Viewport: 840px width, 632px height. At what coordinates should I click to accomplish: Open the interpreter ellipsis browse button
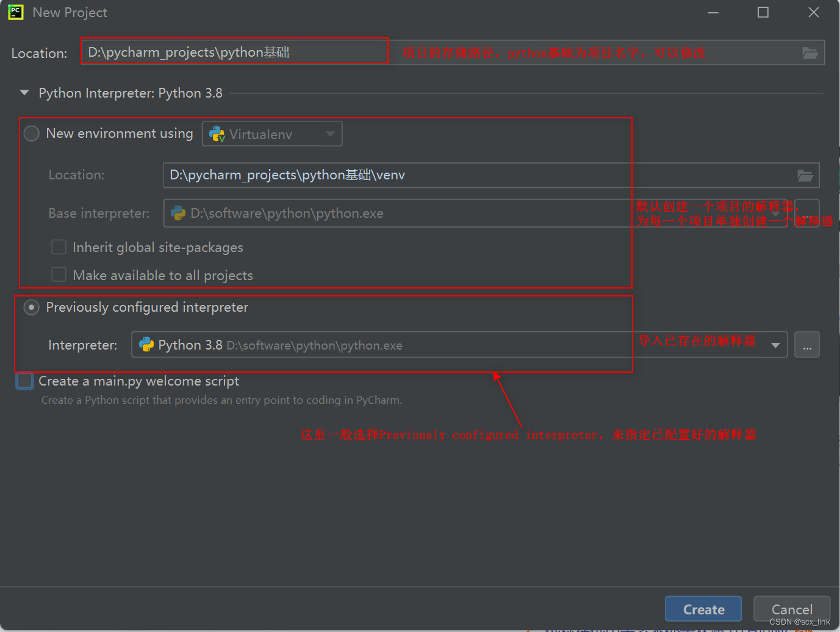[x=807, y=345]
